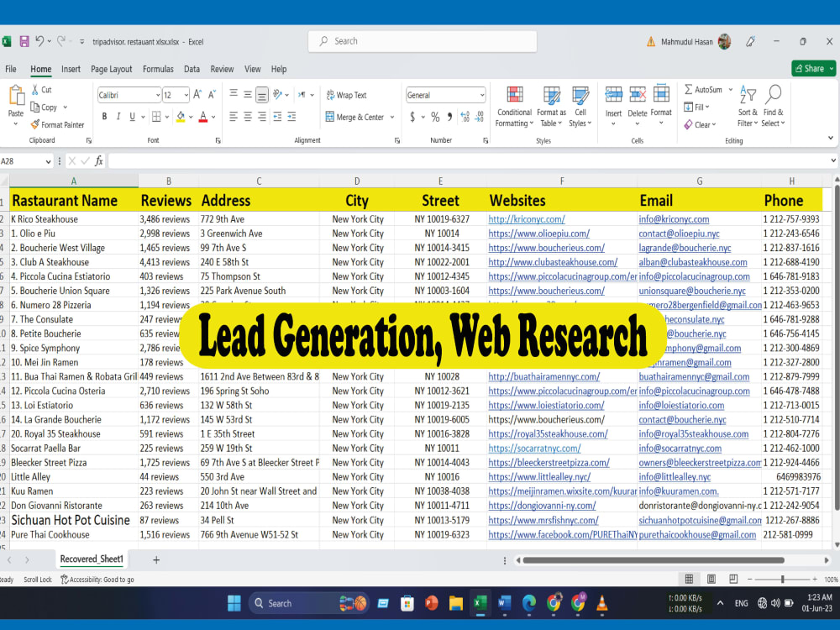Adjust the zoom slider in status bar

tap(782, 579)
